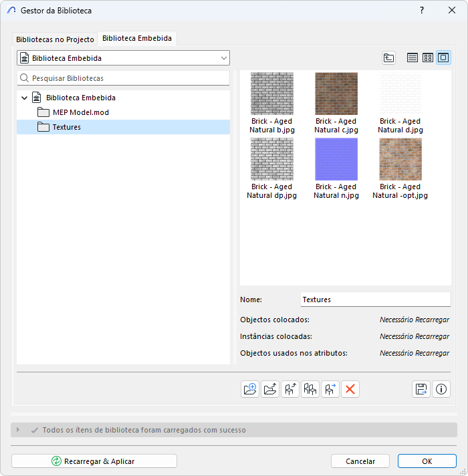Click the Biblioteca Embebida tree library icon
This screenshot has width=468, height=476.
(x=36, y=98)
